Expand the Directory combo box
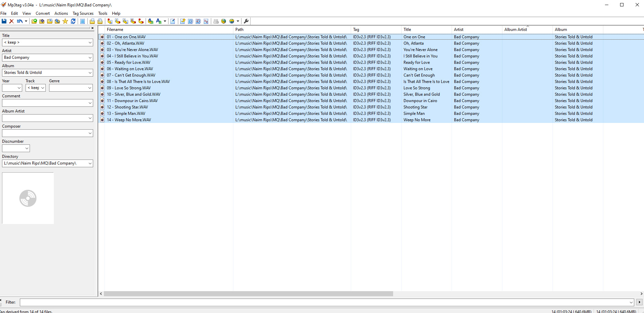Screen dimensions: 644x313 pos(90,164)
